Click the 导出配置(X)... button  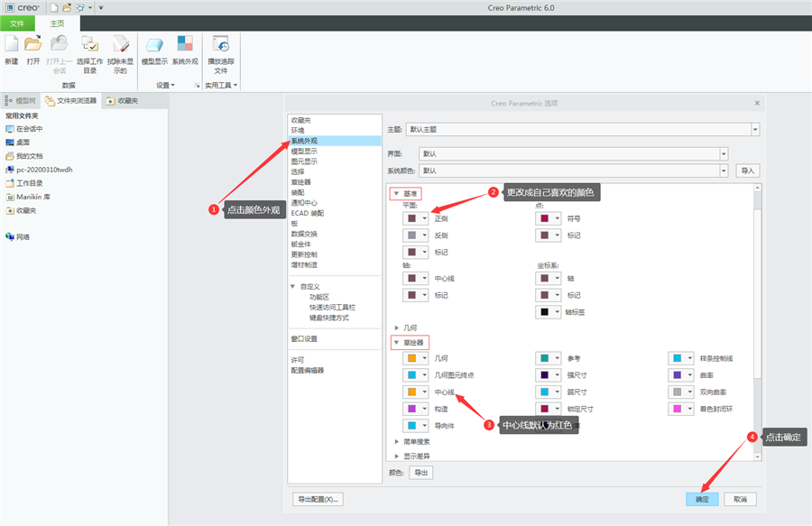click(x=318, y=499)
